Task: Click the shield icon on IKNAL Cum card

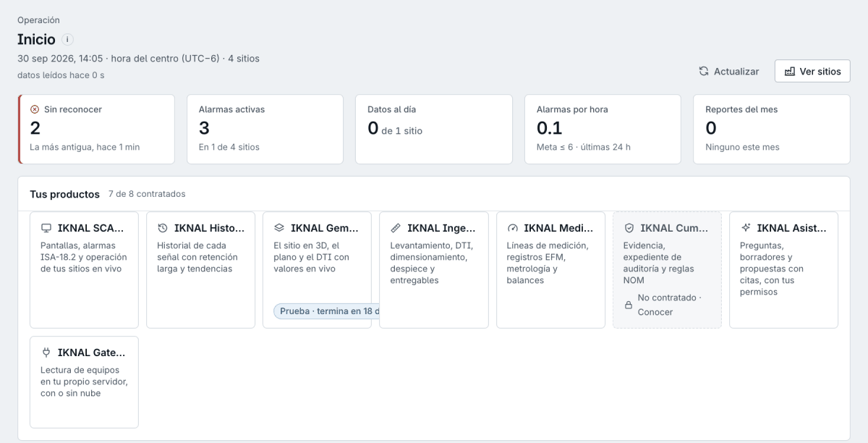Action: [629, 228]
